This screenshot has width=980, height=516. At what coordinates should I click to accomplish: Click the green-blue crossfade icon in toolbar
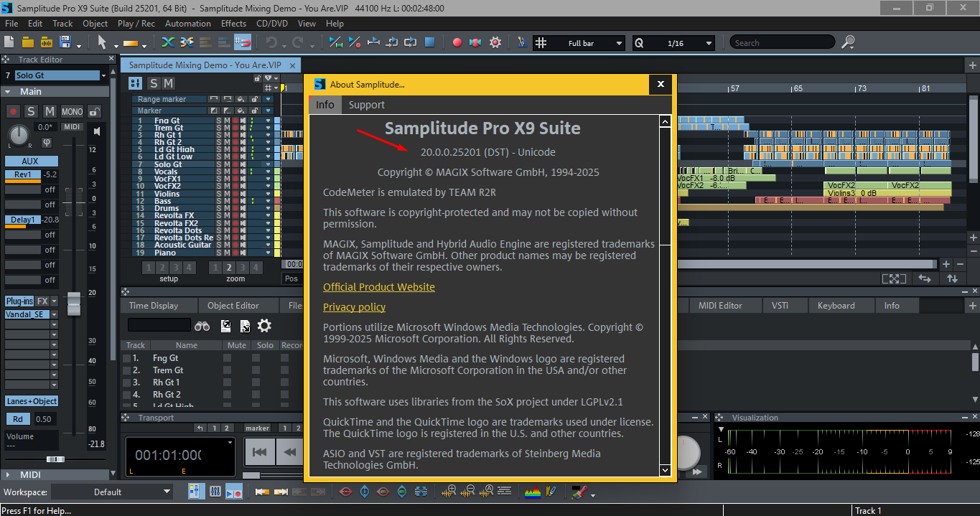pos(168,42)
